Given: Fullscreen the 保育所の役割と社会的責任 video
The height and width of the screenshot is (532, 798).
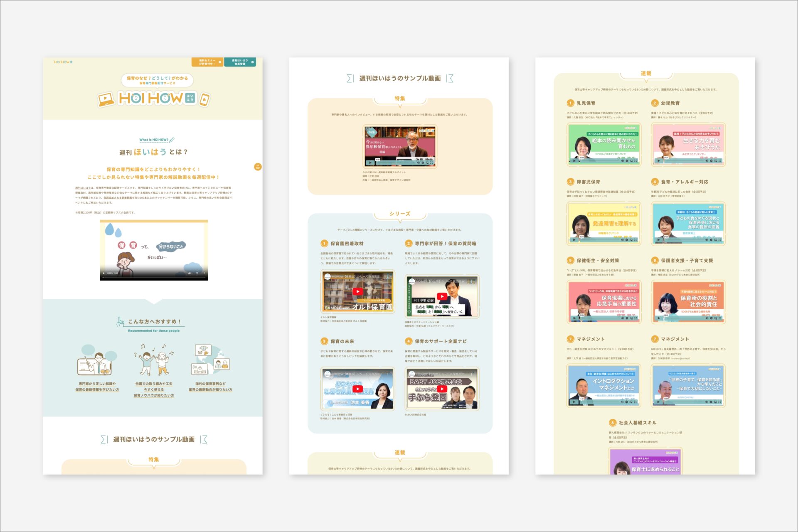Looking at the screenshot, I should (720, 318).
